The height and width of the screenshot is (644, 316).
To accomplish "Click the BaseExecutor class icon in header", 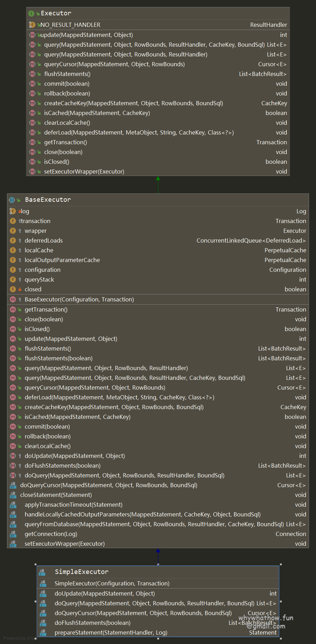I will pyautogui.click(x=12, y=200).
